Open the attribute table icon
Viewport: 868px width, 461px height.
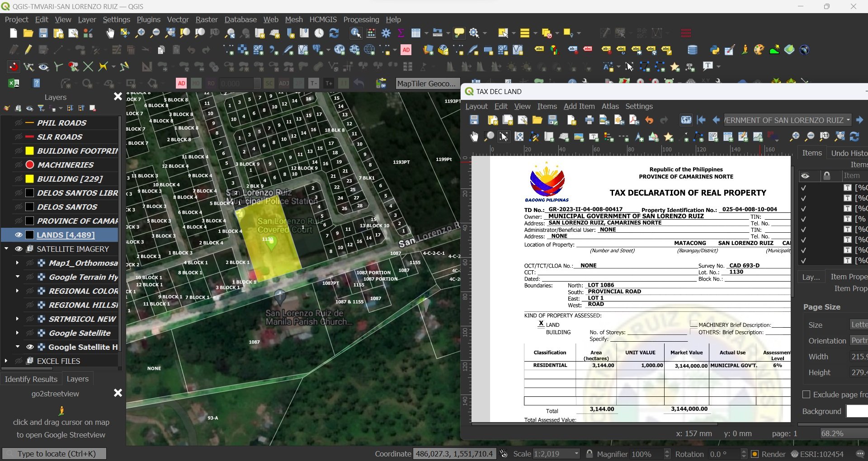[416, 33]
